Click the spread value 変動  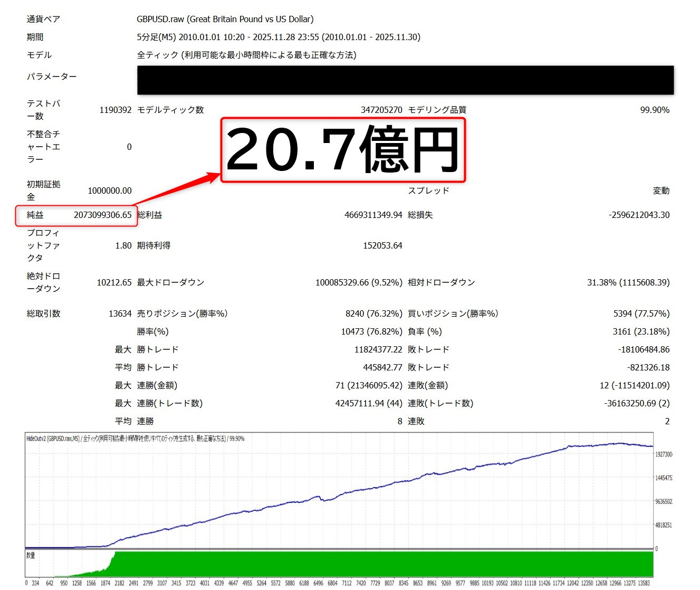click(660, 191)
